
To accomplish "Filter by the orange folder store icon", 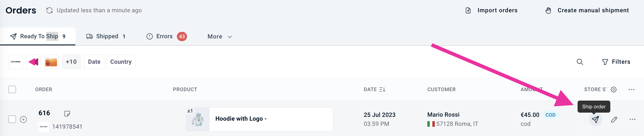I will point(51,62).
